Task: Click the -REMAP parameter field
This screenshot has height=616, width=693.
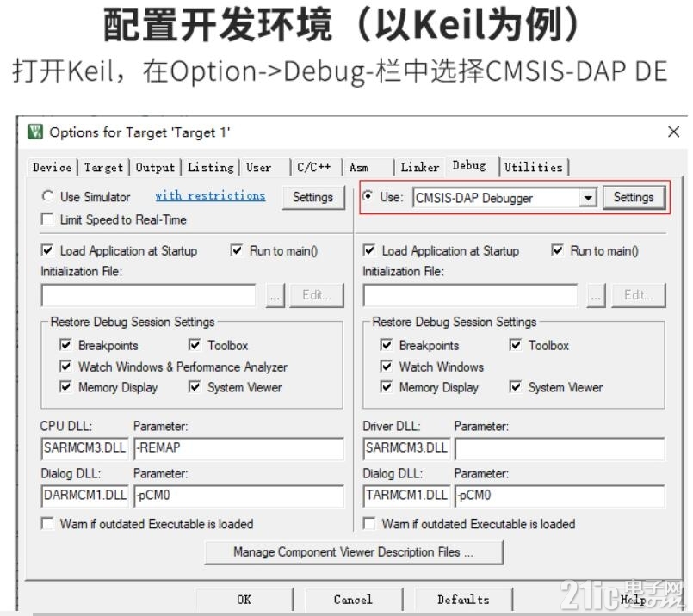Action: pos(238,448)
